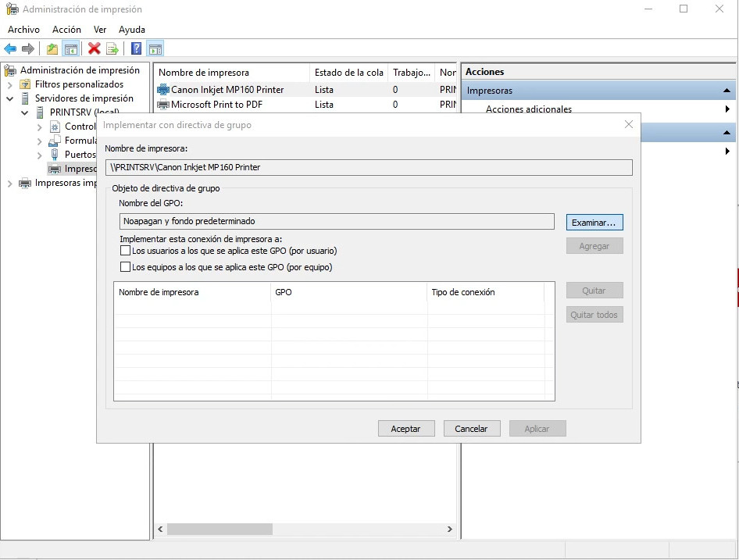Open Help with the question mark icon
Screen dimensions: 739x560
click(x=137, y=49)
